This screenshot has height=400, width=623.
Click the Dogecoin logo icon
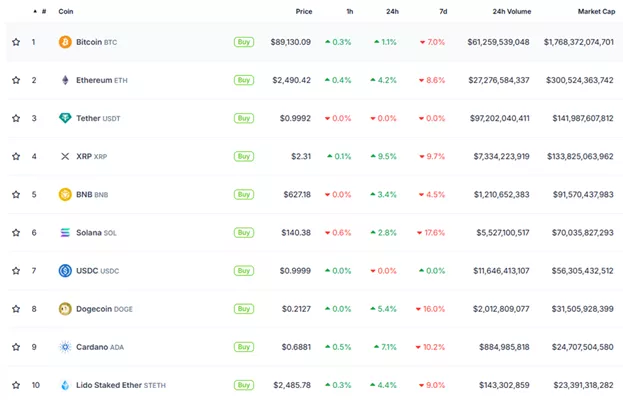pos(65,309)
